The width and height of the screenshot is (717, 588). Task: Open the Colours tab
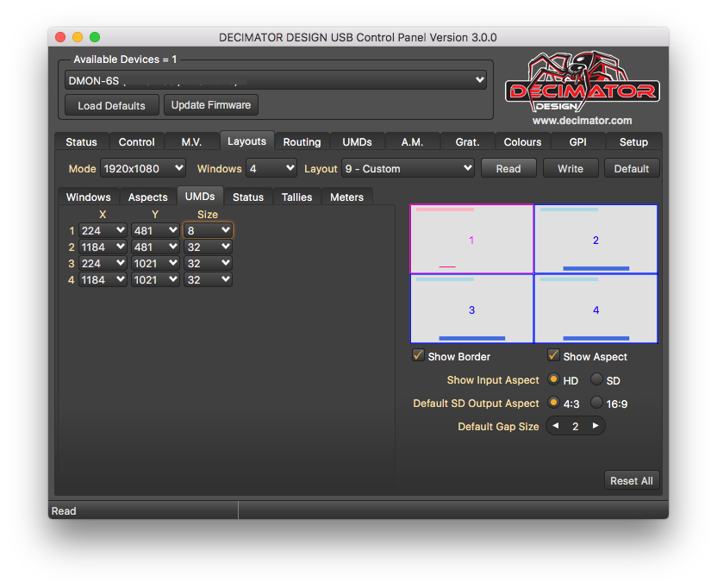click(522, 142)
